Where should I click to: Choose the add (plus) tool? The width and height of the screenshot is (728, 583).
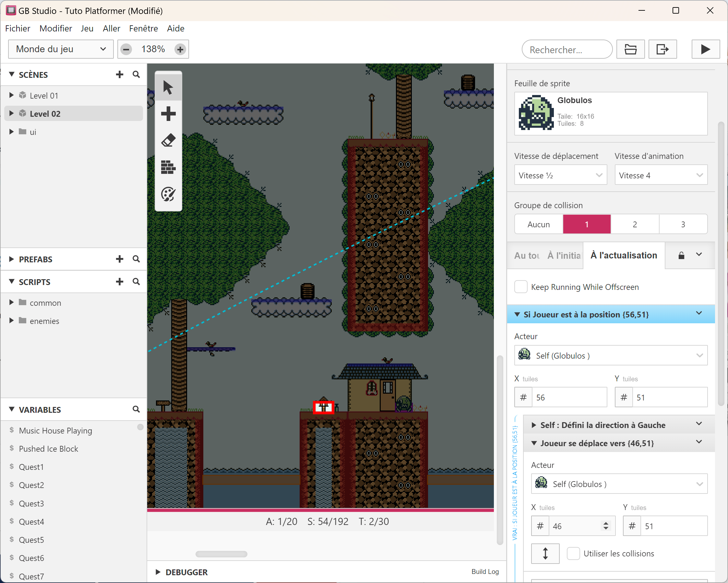168,114
